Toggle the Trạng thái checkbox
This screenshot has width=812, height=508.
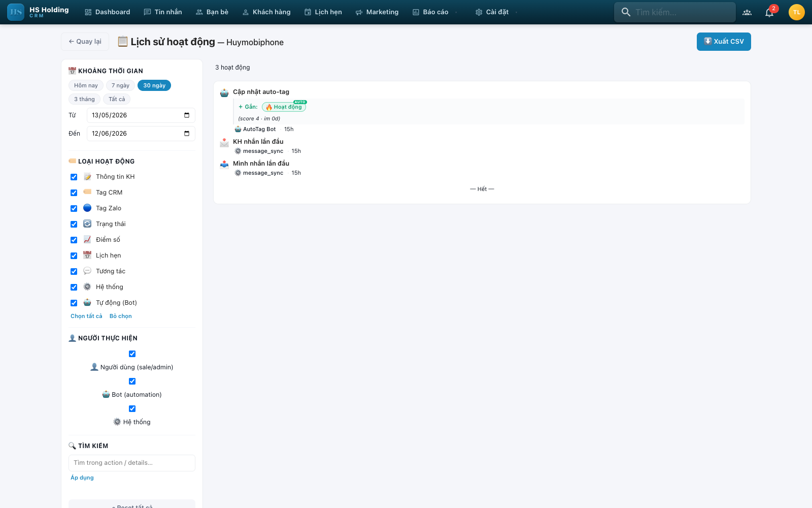click(x=74, y=224)
